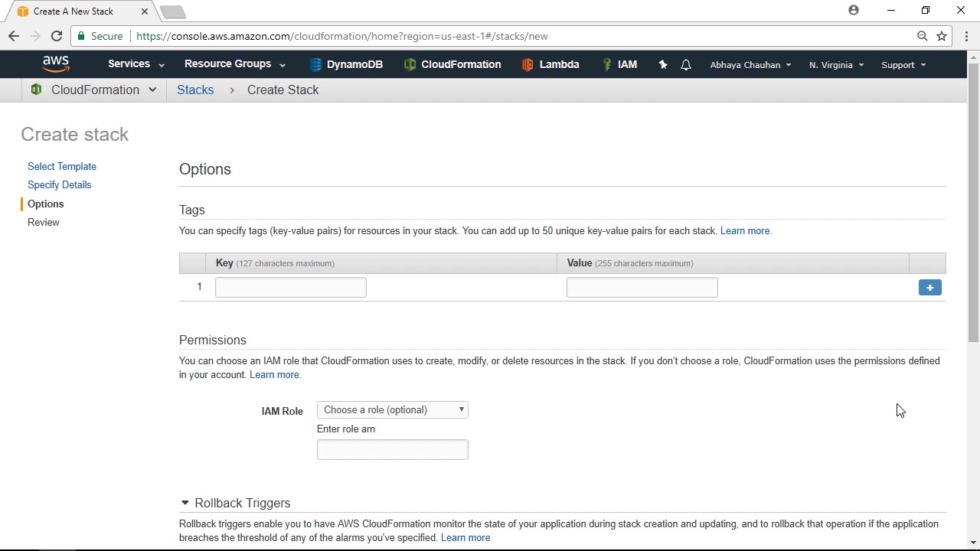980x551 pixels.
Task: Open Chrome menu with three dots
Action: [x=967, y=36]
